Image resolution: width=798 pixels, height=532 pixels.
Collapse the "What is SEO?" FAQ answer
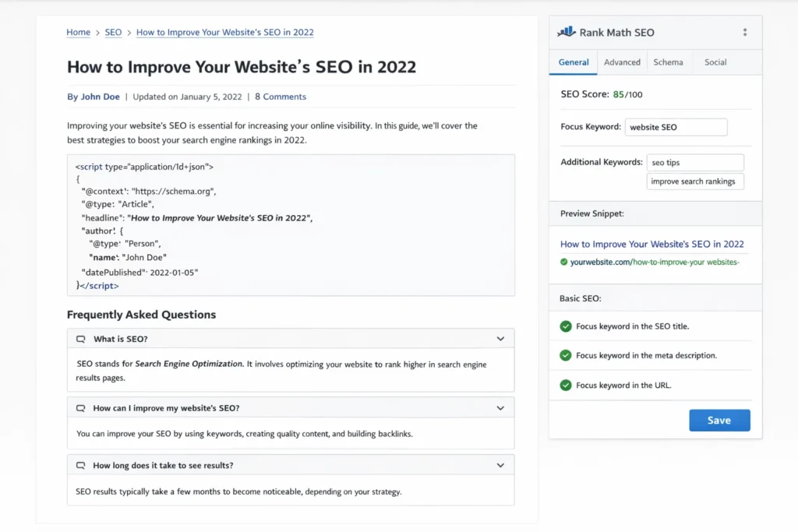click(x=501, y=339)
